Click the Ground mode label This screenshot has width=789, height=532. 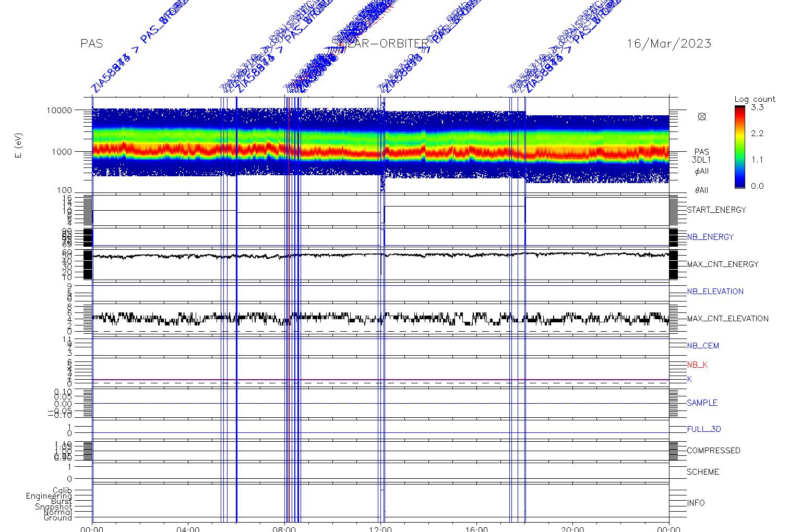click(x=58, y=517)
